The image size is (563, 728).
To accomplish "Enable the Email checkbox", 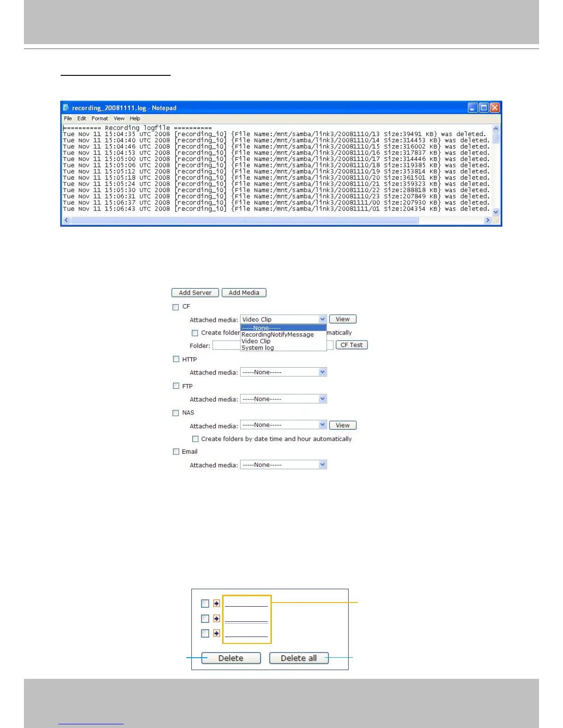I will pos(176,452).
